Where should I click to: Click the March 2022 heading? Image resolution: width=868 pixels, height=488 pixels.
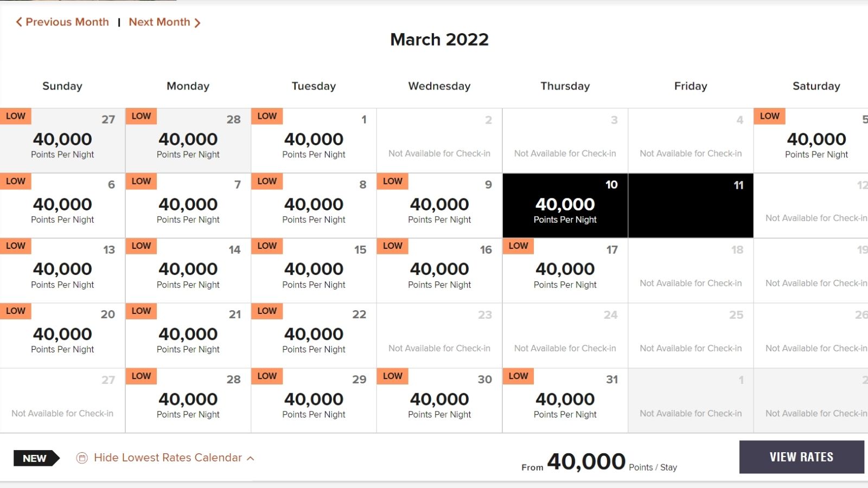(x=439, y=39)
